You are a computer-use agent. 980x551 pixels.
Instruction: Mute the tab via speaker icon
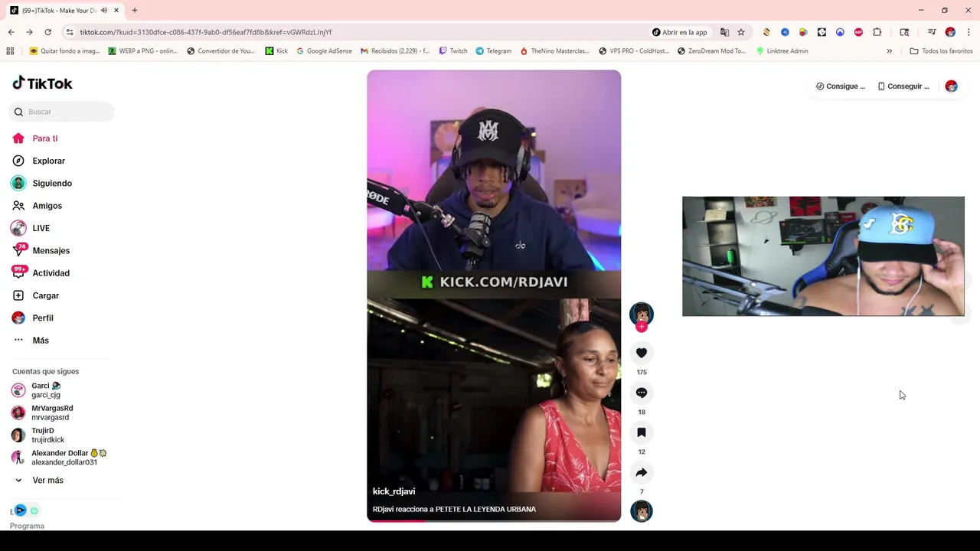(x=104, y=11)
